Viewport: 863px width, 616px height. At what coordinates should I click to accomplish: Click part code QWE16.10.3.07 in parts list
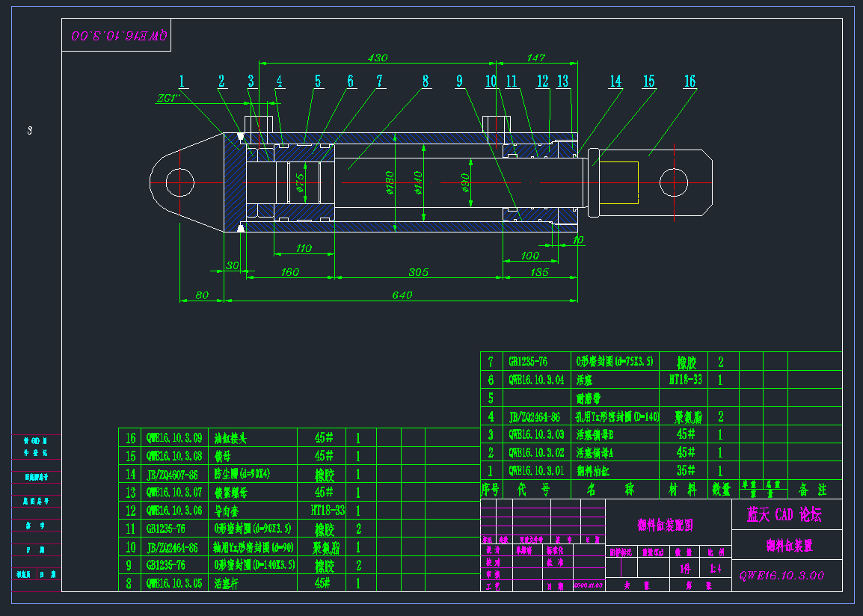174,492
